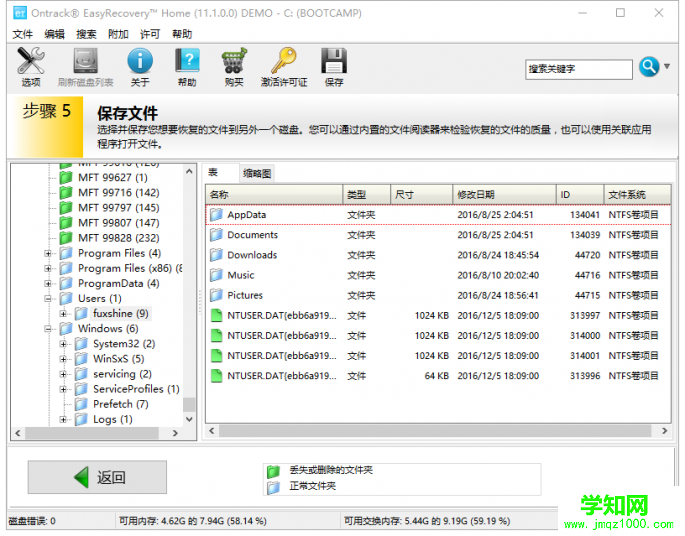Sort by 文件系统 column header

point(637,194)
